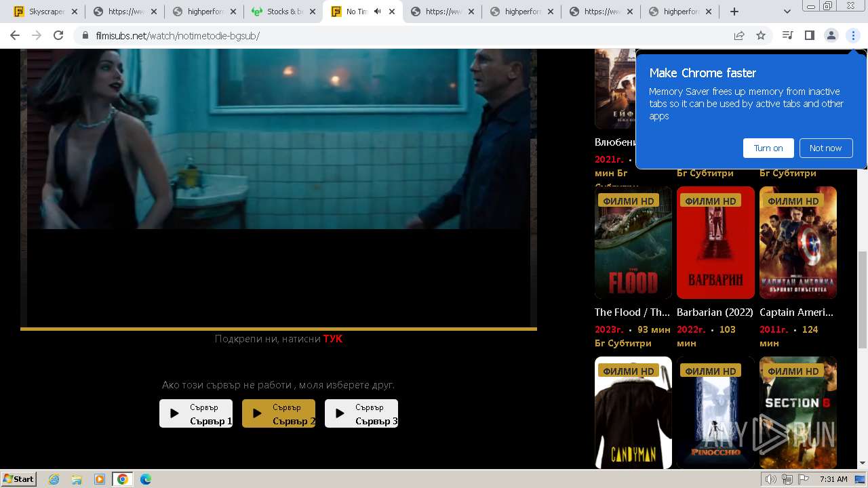Open the Captain America poster
Viewport: 868px width, 488px height.
click(x=798, y=243)
